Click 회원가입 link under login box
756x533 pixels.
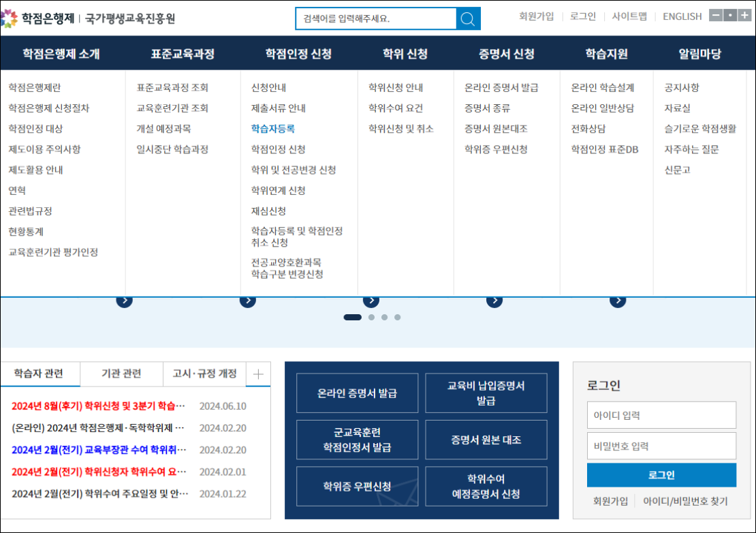point(610,501)
